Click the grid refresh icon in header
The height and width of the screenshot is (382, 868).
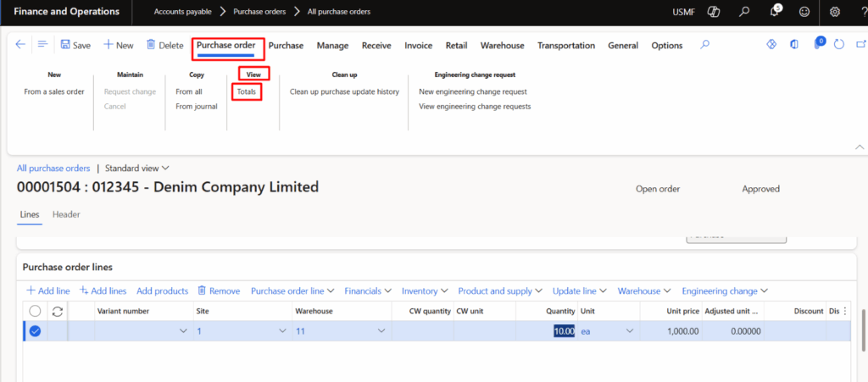(x=57, y=311)
